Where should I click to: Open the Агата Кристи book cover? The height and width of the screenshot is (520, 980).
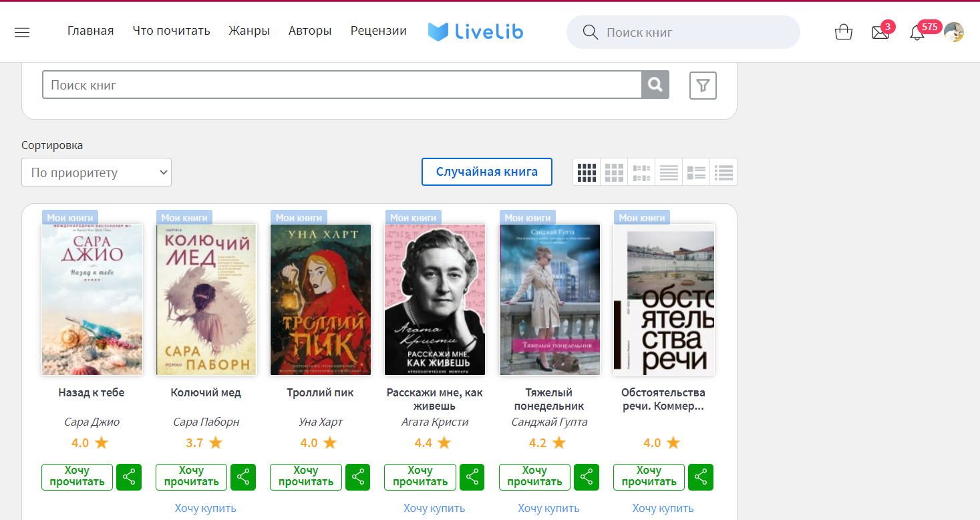coord(435,299)
